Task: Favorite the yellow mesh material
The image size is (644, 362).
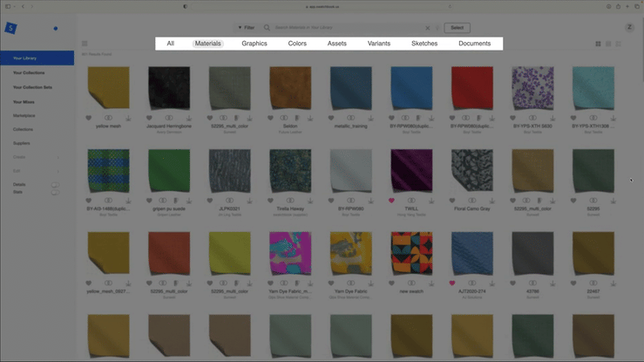Action: 89,118
